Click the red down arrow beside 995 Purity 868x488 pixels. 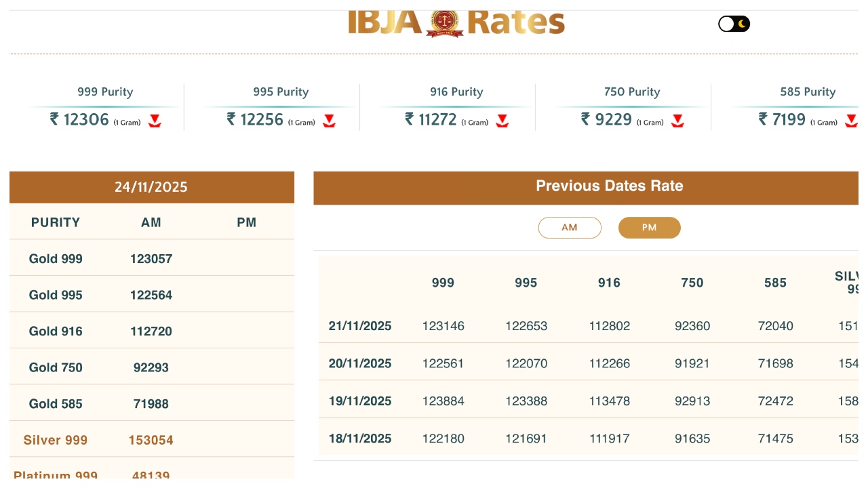330,121
